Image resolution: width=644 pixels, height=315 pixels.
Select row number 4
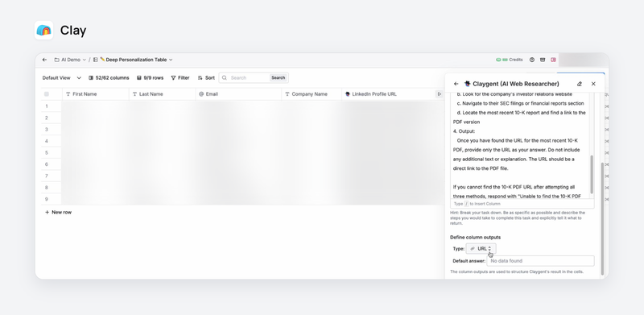tap(47, 141)
